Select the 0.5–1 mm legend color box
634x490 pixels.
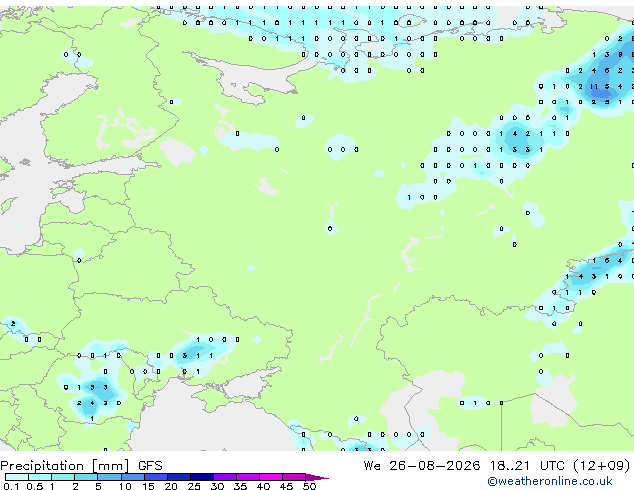[x=40, y=477]
